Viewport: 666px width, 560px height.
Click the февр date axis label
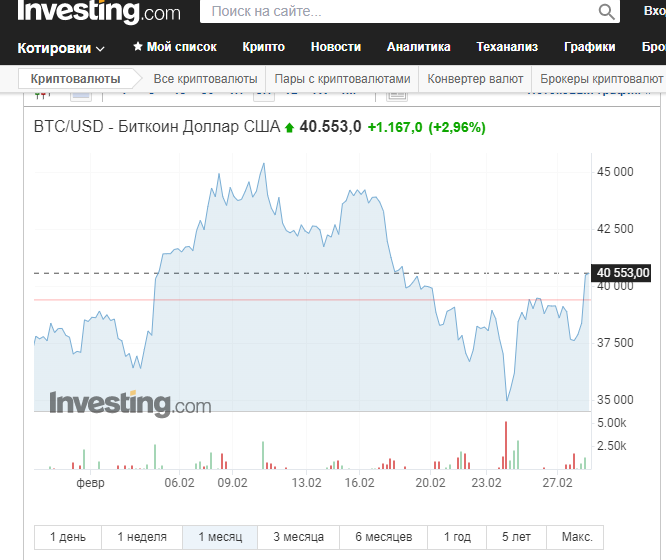point(90,483)
